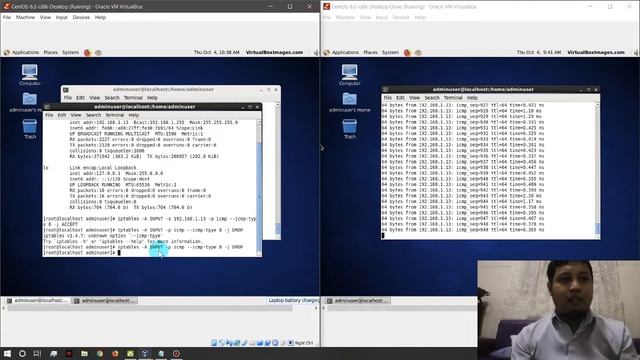
Task: Select first adminuser@localhost task in left VM panel
Action: 37,300
